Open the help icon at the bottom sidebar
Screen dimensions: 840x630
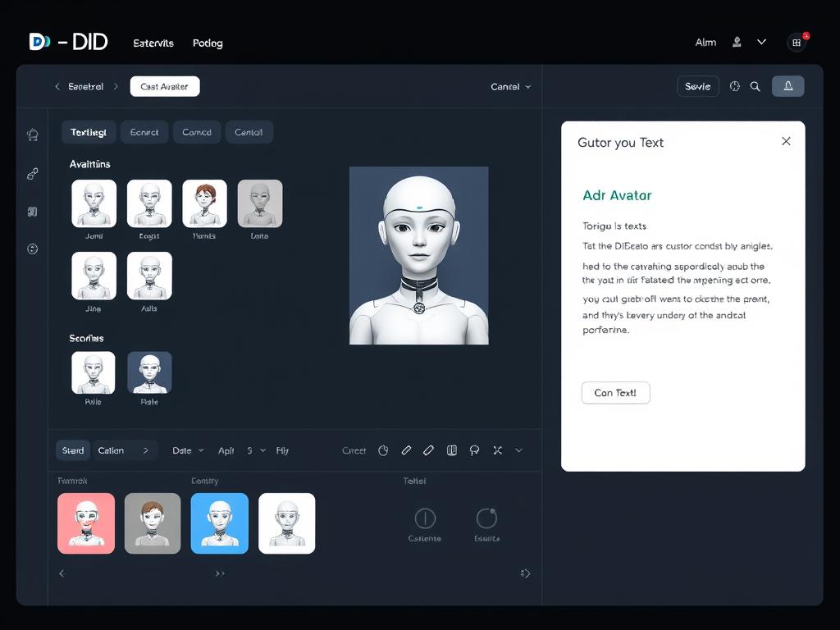[x=32, y=249]
